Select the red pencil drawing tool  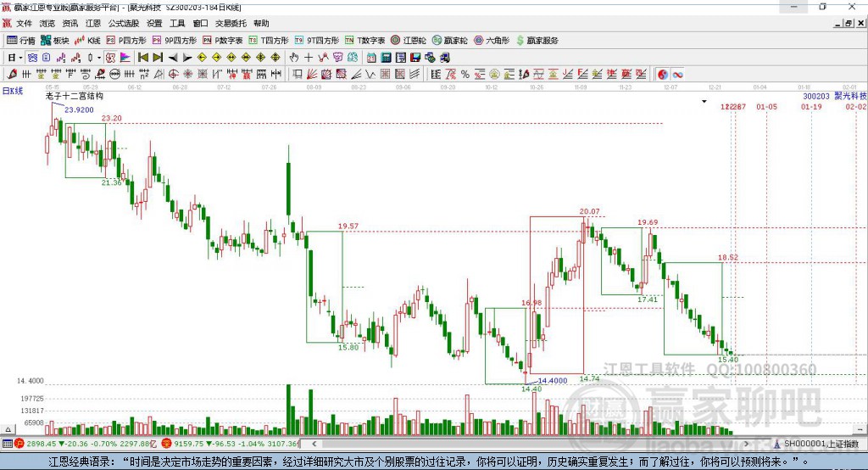[12, 75]
